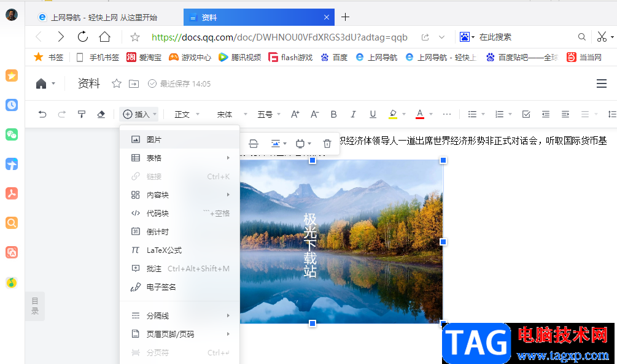
Task: Toggle bold formatting
Action: (x=334, y=115)
